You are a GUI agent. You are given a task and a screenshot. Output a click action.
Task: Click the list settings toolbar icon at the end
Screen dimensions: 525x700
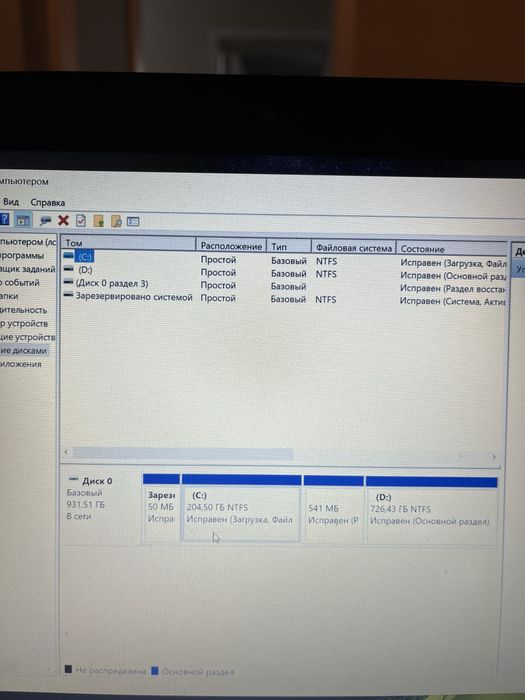click(x=133, y=221)
